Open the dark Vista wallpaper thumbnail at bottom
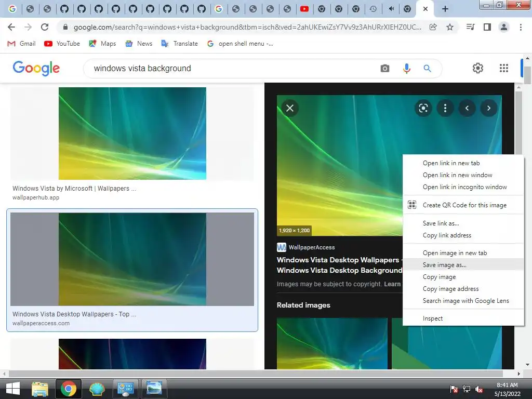Screen dimensions: 532x399 [132, 354]
